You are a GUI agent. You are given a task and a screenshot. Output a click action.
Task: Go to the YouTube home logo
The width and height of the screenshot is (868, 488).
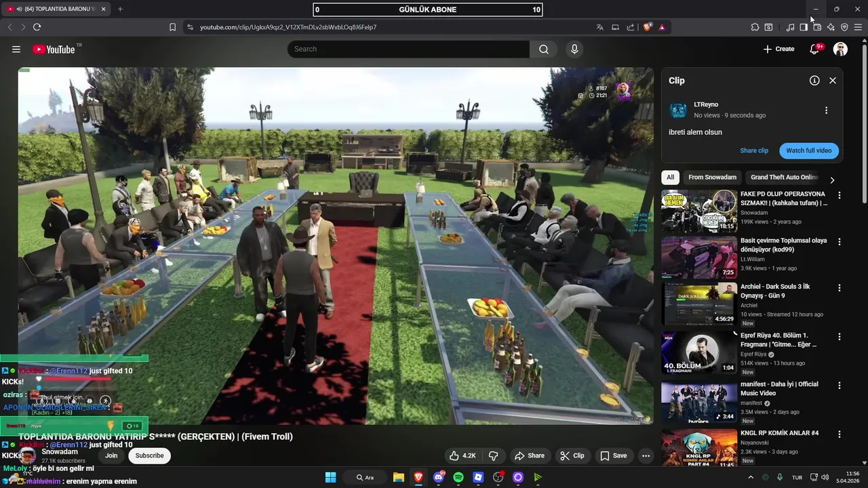[x=54, y=49]
